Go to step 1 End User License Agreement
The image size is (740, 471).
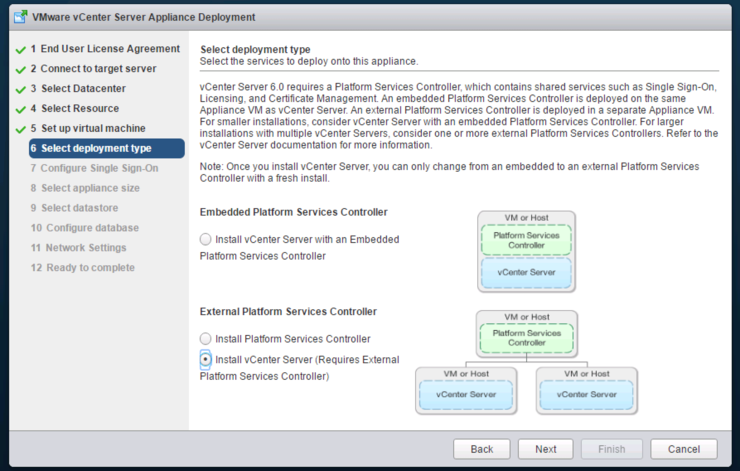105,49
